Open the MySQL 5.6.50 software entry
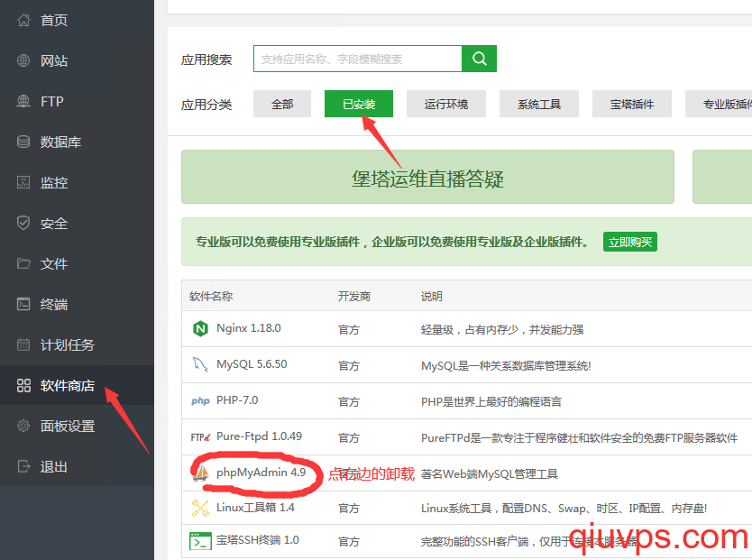 (x=252, y=364)
